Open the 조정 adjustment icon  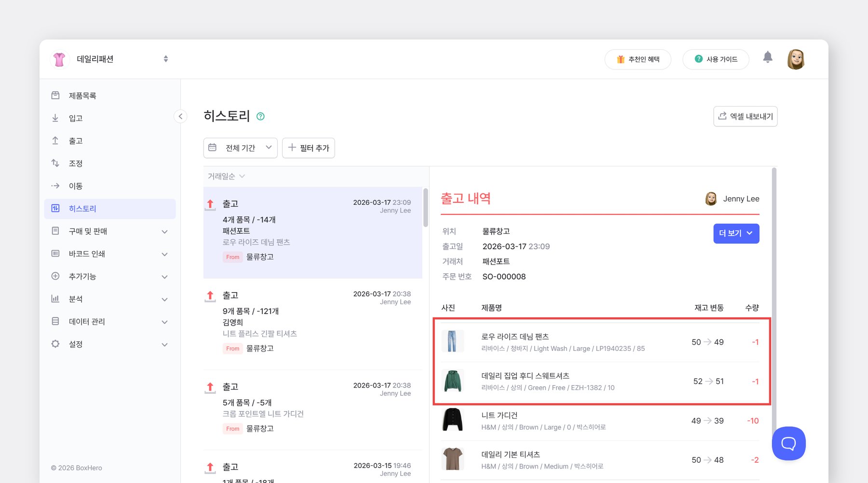click(55, 163)
